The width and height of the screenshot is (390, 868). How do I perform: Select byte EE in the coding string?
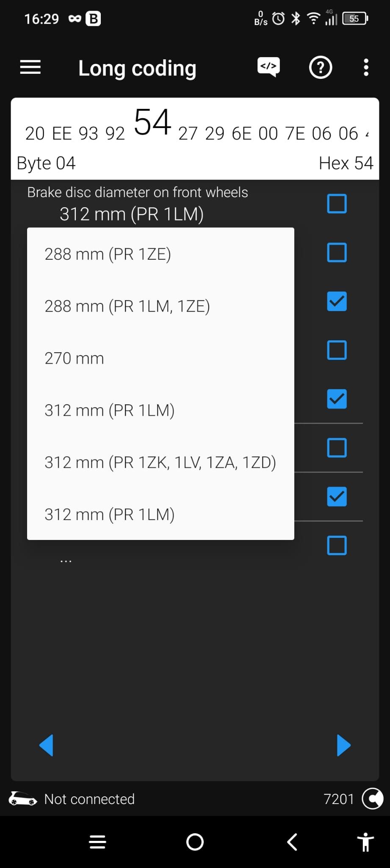tap(62, 134)
